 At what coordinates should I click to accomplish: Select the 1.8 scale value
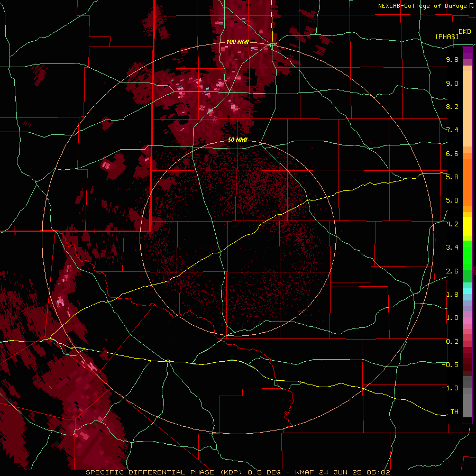[452, 295]
